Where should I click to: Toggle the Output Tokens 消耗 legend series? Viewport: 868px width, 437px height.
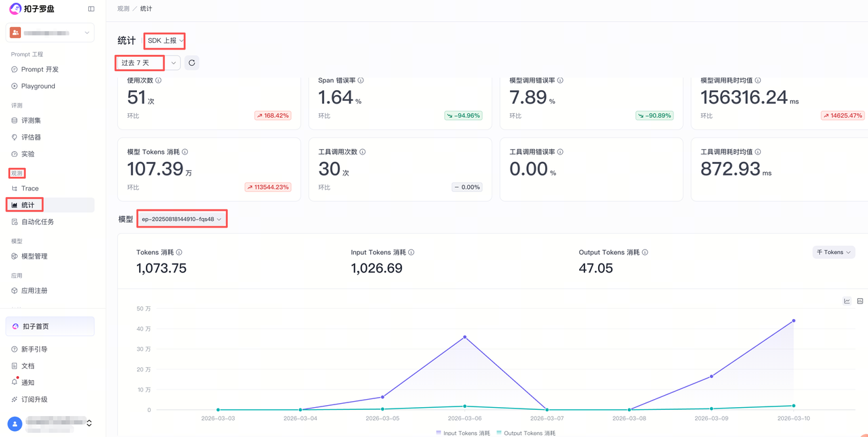526,433
